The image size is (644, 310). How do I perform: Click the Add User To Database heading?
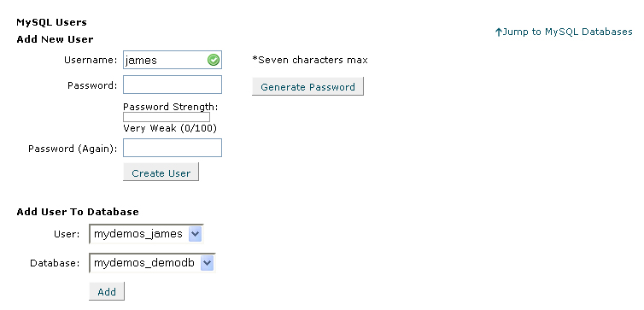pos(78,212)
